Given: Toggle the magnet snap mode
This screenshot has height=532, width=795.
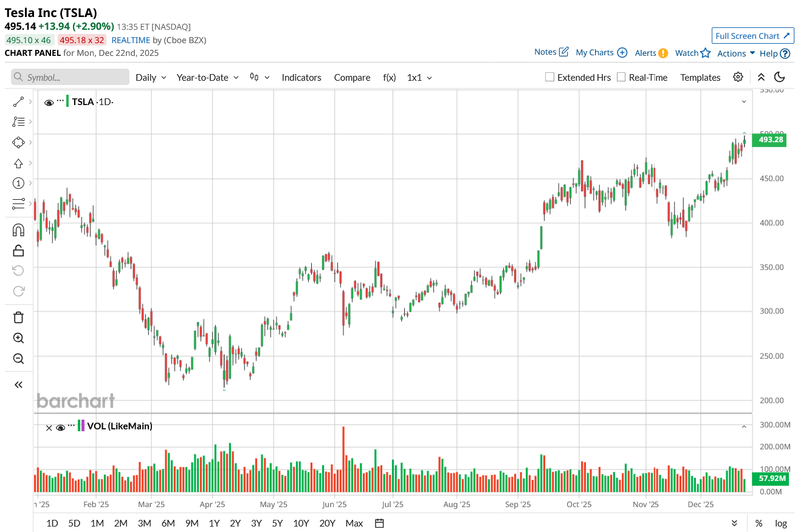Looking at the screenshot, I should coord(18,230).
